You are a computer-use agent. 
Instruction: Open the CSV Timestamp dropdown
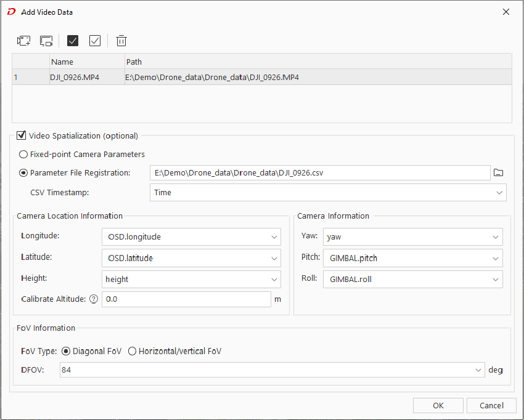[328, 193]
